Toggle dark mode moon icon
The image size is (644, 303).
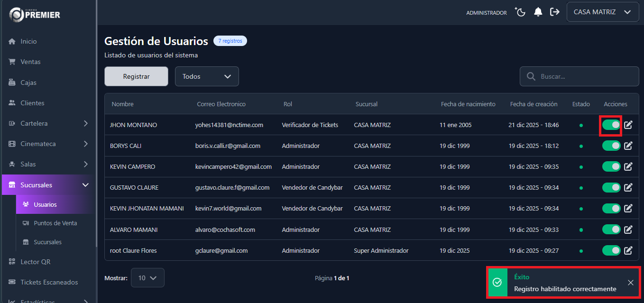521,12
